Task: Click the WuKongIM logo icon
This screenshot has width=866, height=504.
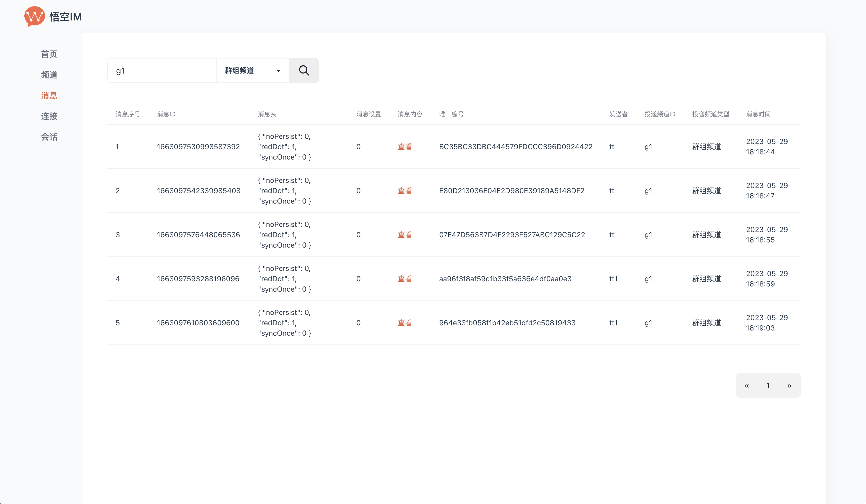Action: [x=34, y=16]
